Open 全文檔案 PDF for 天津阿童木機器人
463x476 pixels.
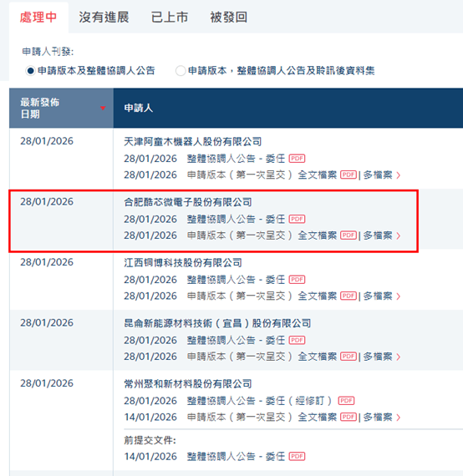[x=349, y=175]
